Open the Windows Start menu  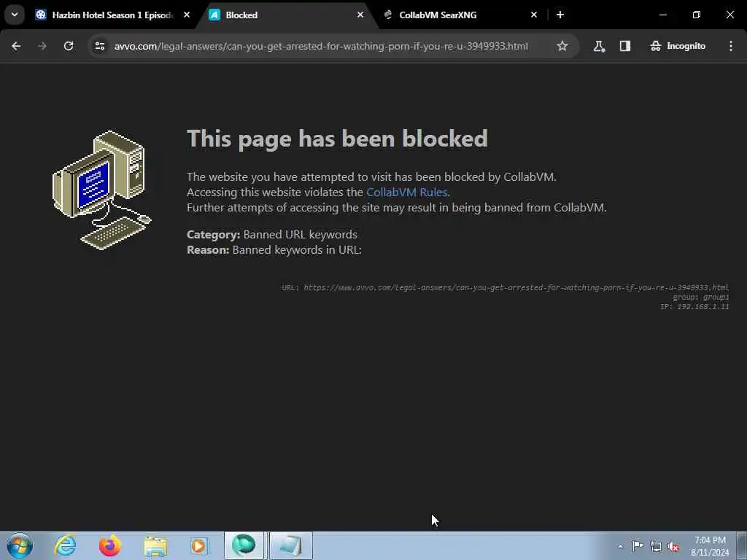20,545
